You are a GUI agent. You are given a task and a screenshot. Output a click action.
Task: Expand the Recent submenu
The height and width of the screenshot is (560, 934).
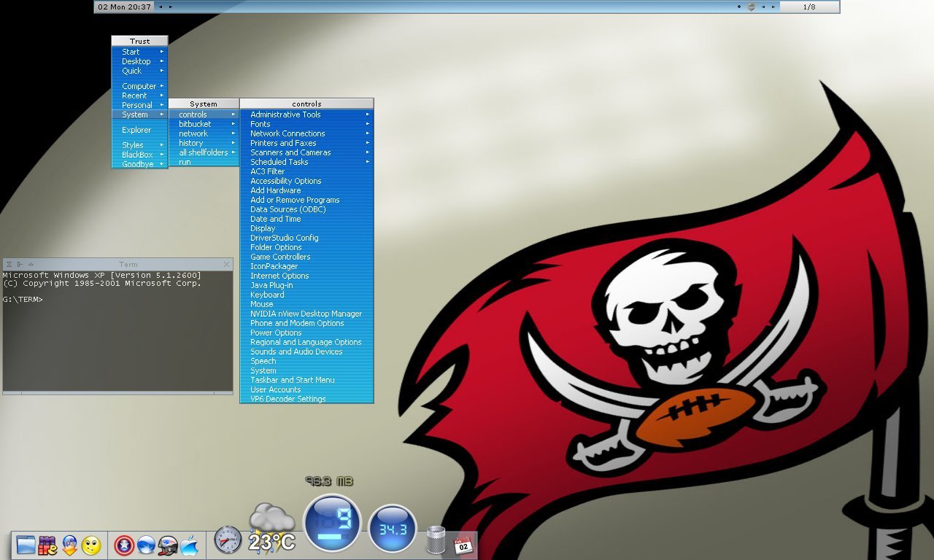[139, 96]
